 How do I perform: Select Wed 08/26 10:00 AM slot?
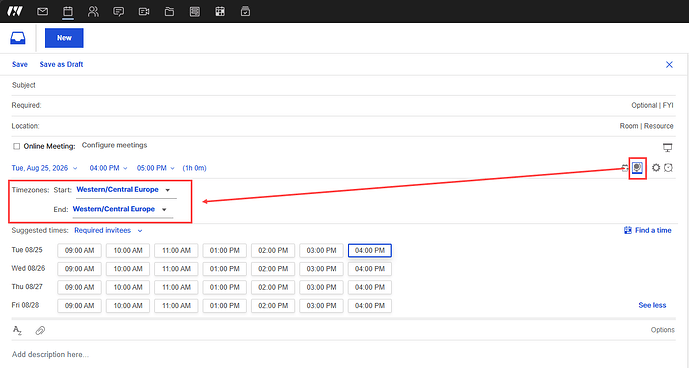(x=128, y=269)
